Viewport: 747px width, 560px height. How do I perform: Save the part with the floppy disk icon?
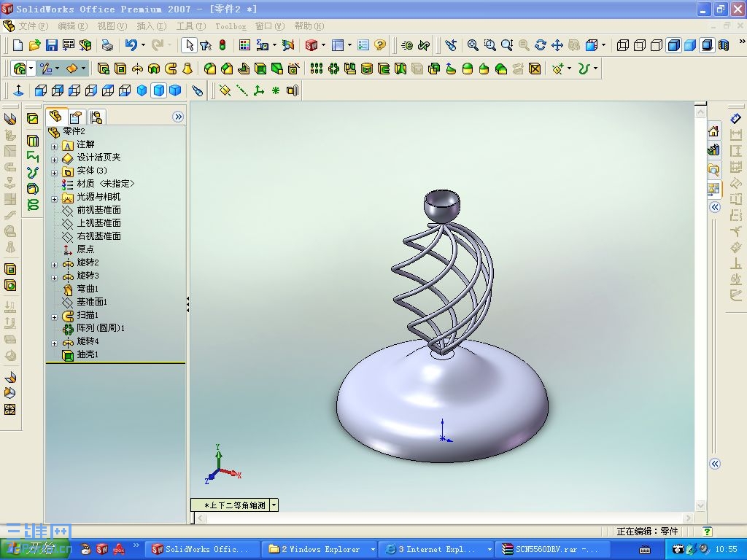52,45
